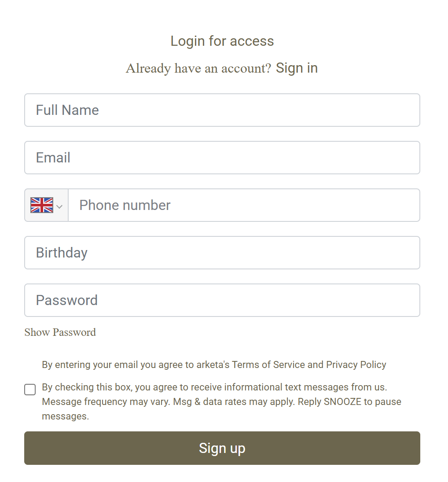This screenshot has width=448, height=482.
Task: Expand the country code chevron
Action: click(x=59, y=206)
